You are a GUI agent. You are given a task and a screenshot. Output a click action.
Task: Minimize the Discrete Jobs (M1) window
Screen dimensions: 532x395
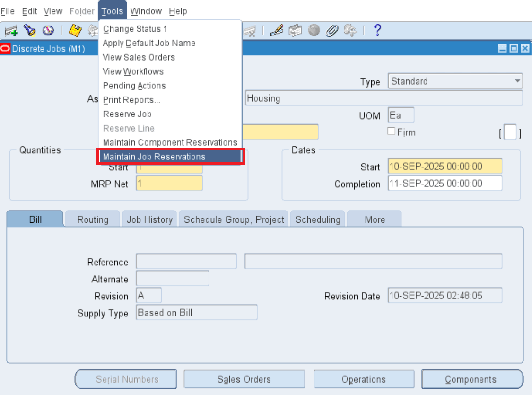click(x=503, y=49)
